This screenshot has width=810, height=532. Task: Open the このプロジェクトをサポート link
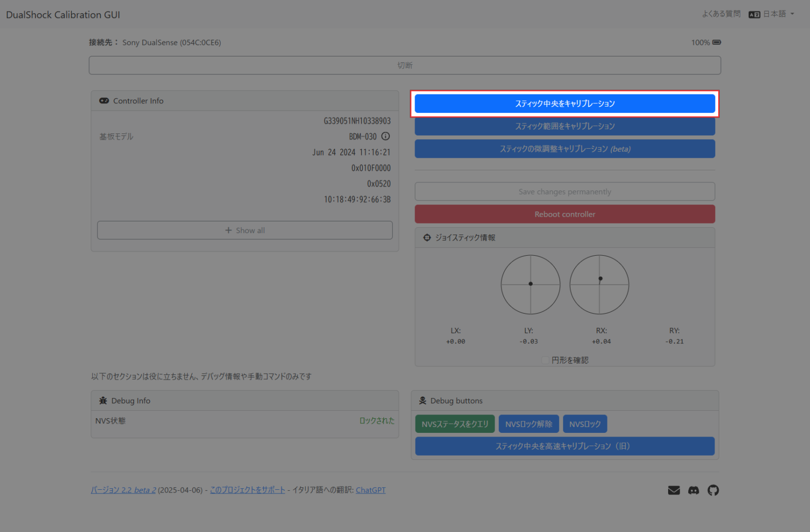(247, 490)
